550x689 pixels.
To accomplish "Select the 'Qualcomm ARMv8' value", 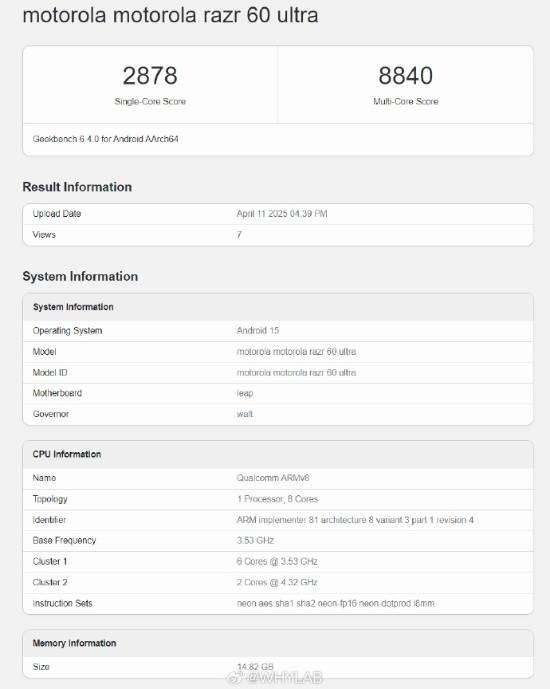I will click(x=273, y=478).
